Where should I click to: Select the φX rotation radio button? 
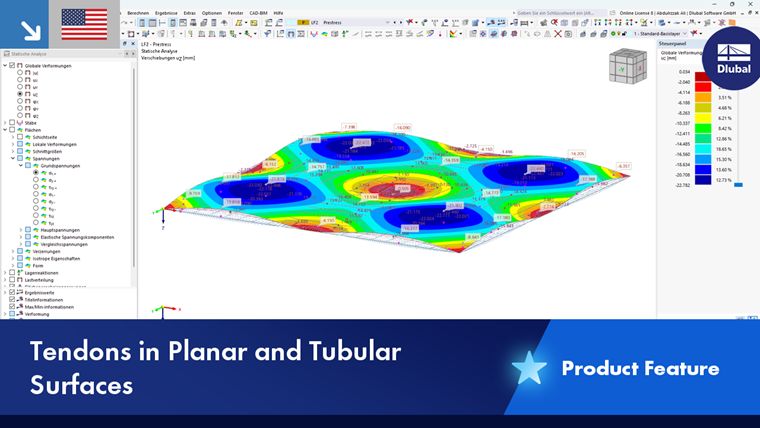[20, 101]
